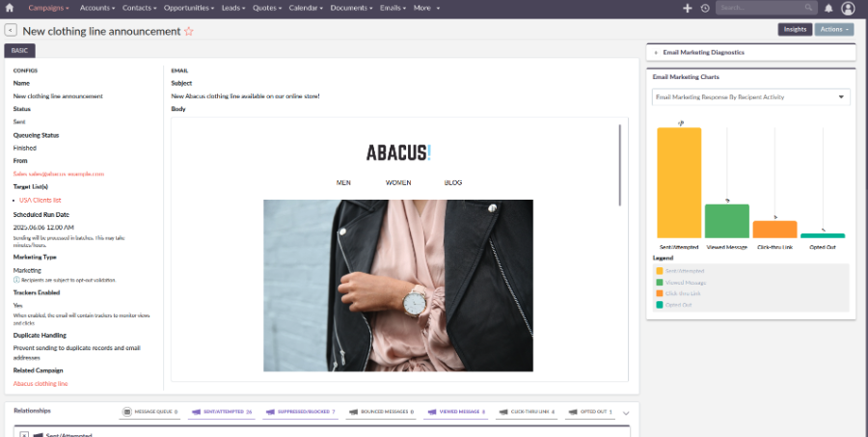
Task: Toggle Sent/Attempted legend swatch
Action: click(x=660, y=271)
